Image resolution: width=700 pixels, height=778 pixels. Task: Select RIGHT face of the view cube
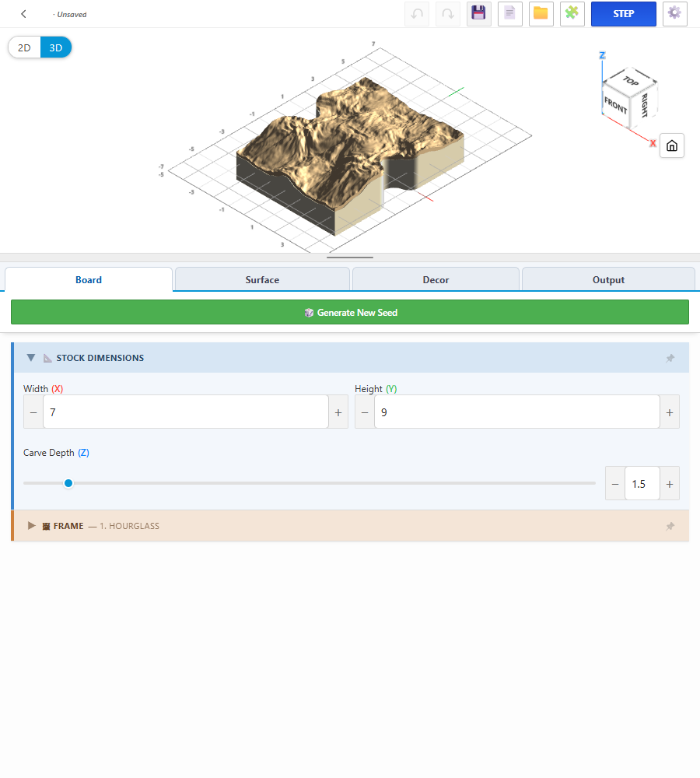(644, 105)
